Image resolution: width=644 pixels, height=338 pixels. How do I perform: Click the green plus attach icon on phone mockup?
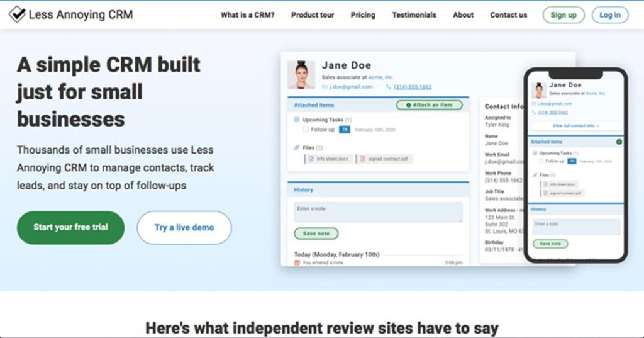pyautogui.click(x=619, y=142)
